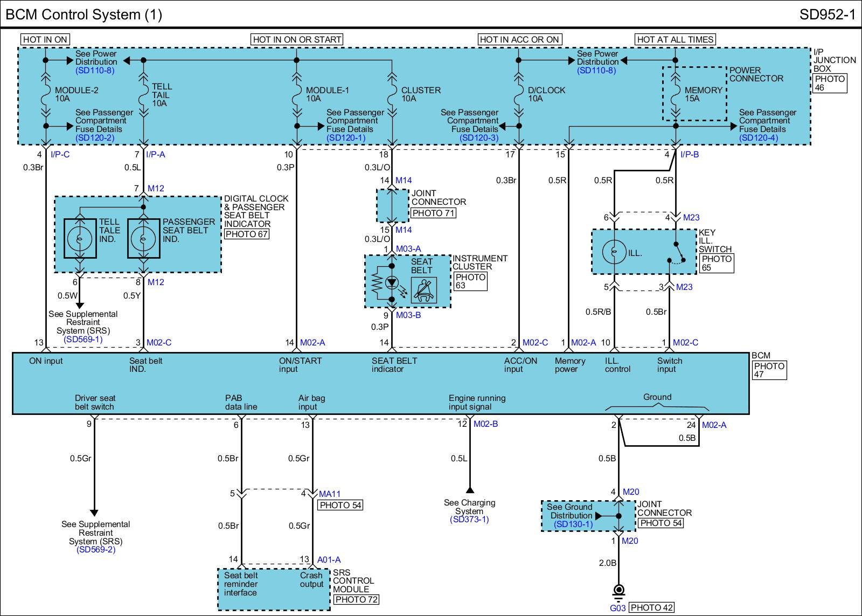
Task: Follow the SD373-1 Charging System link
Action: [469, 520]
